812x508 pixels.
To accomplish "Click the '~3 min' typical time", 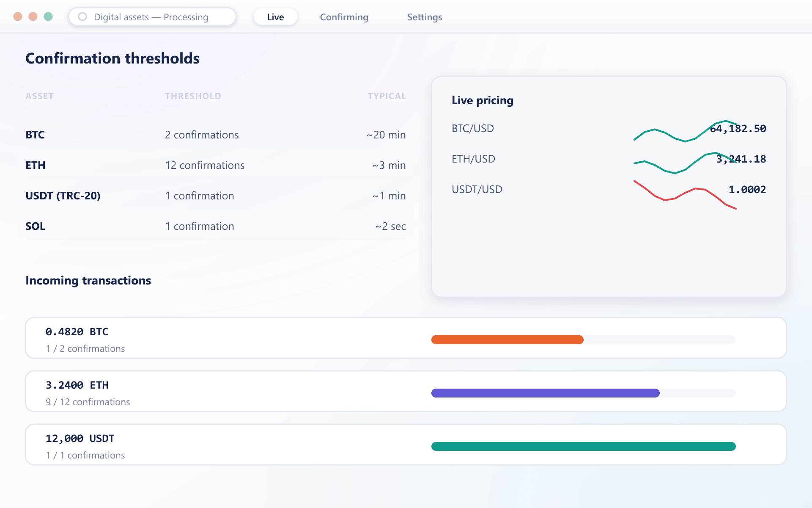I will click(389, 165).
